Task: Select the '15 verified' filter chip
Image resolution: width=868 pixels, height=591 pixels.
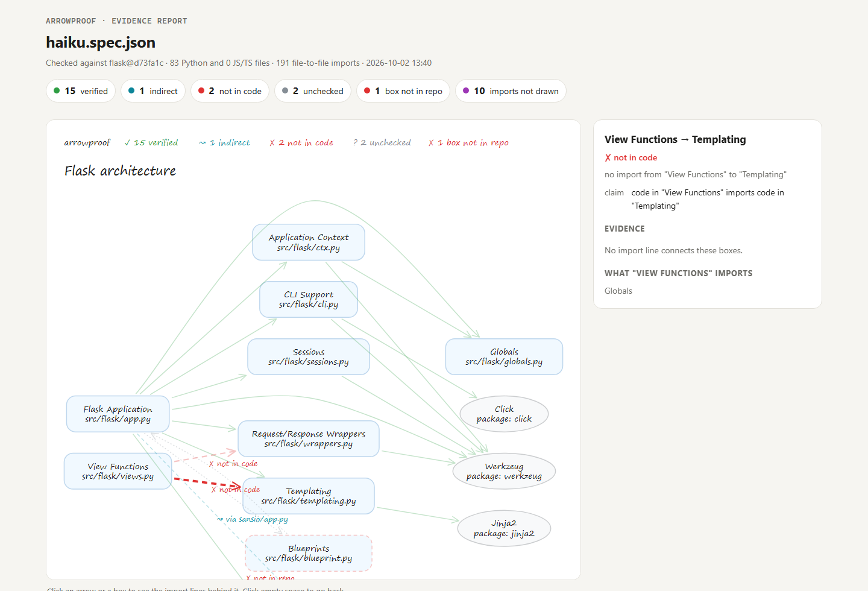Action: [81, 91]
